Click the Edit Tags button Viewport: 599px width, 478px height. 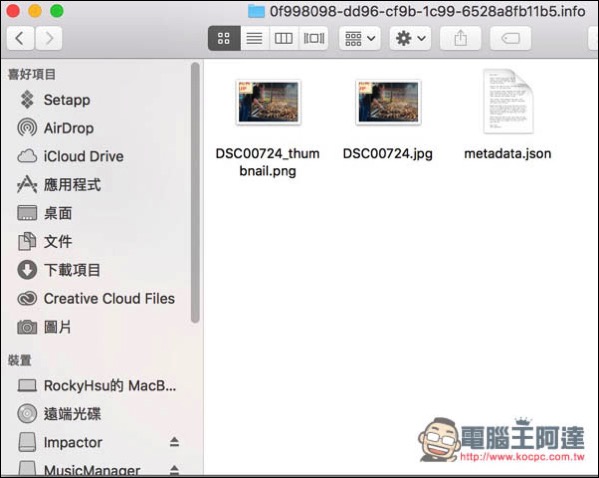pos(510,38)
